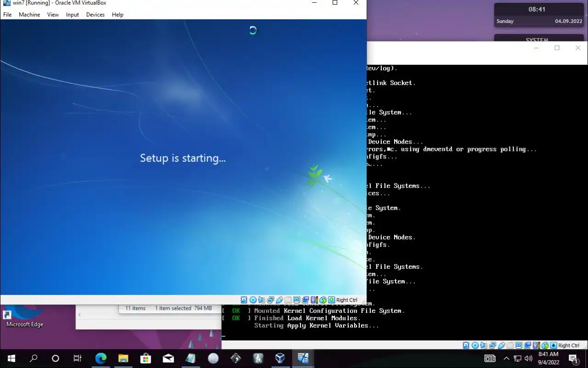Open Cortana from the taskbar
The height and width of the screenshot is (368, 588).
pyautogui.click(x=55, y=358)
